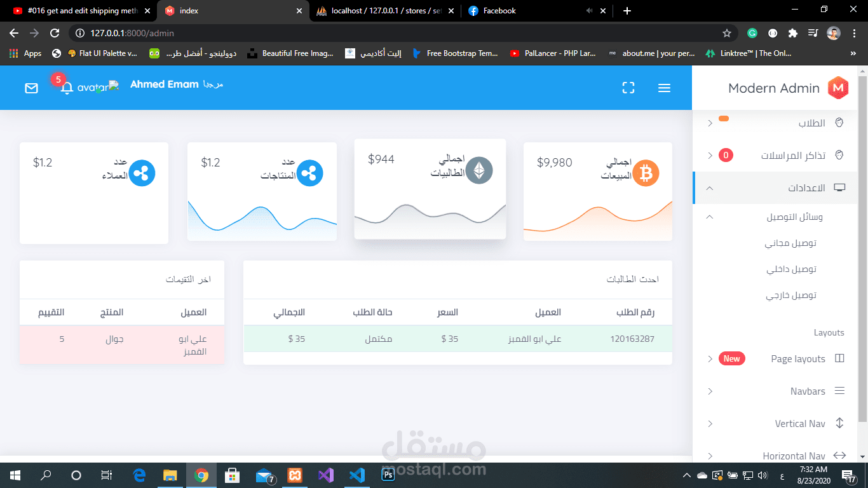
Task: Click the Navbars lines icon
Action: click(839, 391)
